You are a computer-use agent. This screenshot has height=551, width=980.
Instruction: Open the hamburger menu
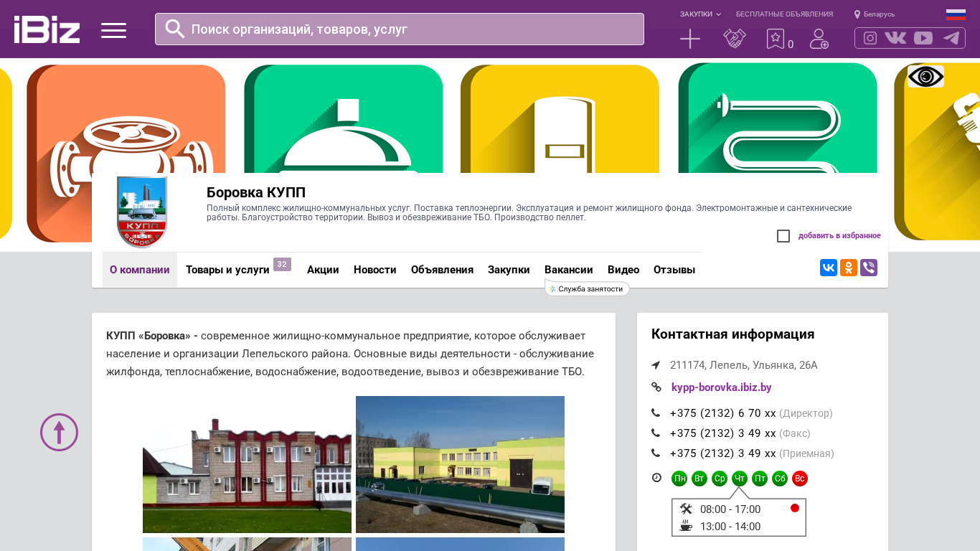[113, 30]
